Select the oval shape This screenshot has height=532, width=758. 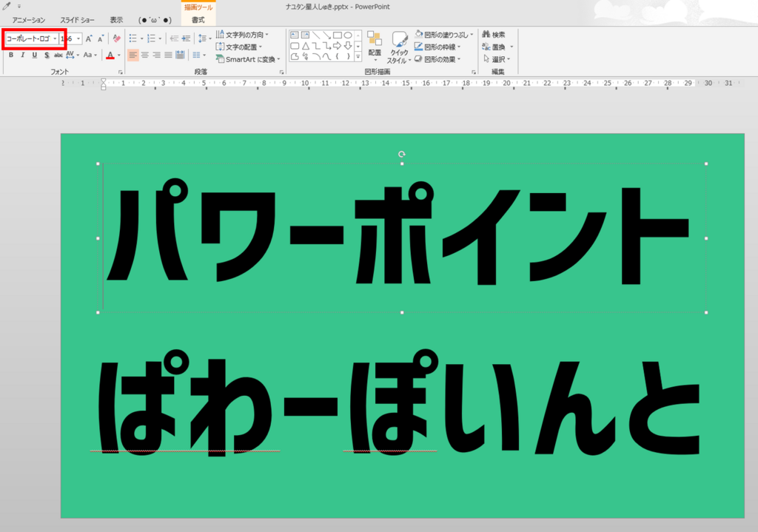click(x=348, y=35)
